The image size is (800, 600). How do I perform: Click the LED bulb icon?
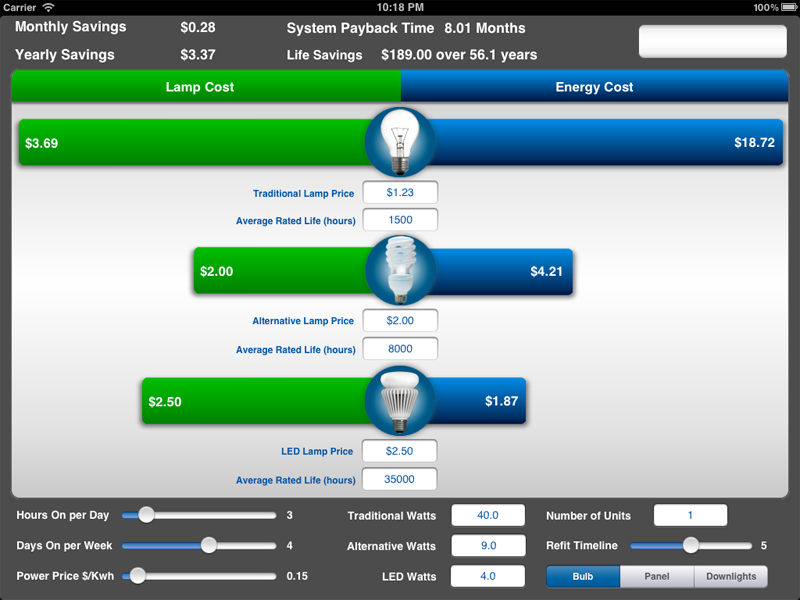(400, 398)
